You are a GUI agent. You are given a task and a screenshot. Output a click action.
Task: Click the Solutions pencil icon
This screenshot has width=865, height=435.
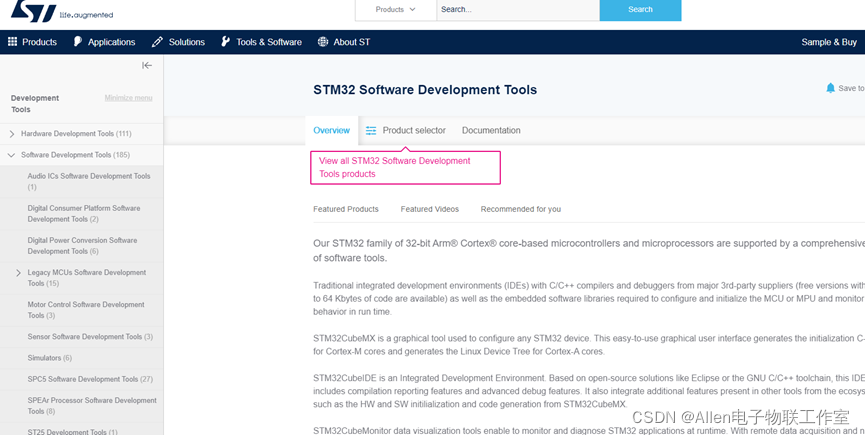[157, 42]
